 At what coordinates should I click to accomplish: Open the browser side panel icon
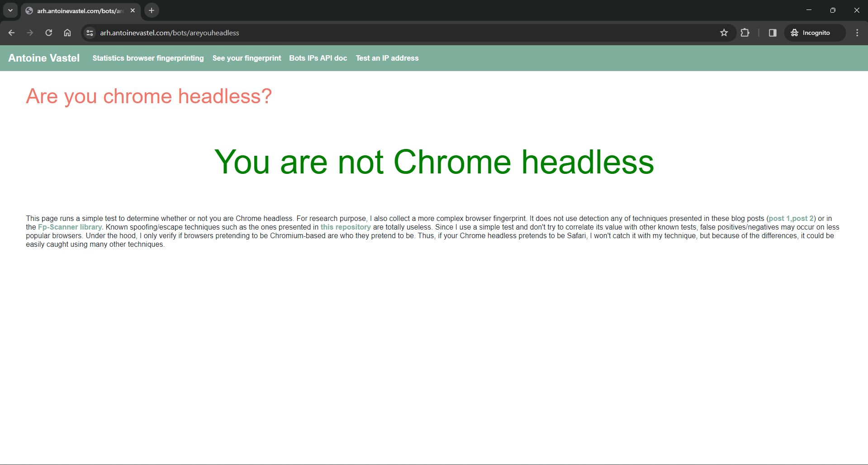(x=772, y=33)
